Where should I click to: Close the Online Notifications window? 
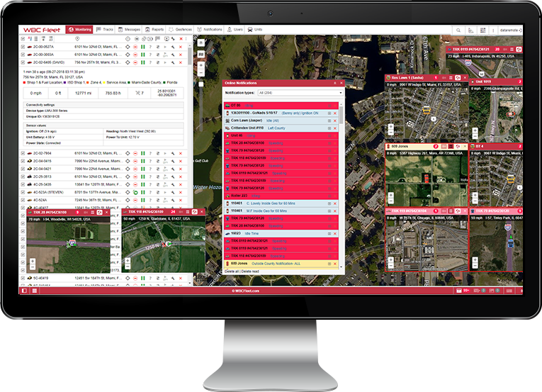(x=341, y=83)
